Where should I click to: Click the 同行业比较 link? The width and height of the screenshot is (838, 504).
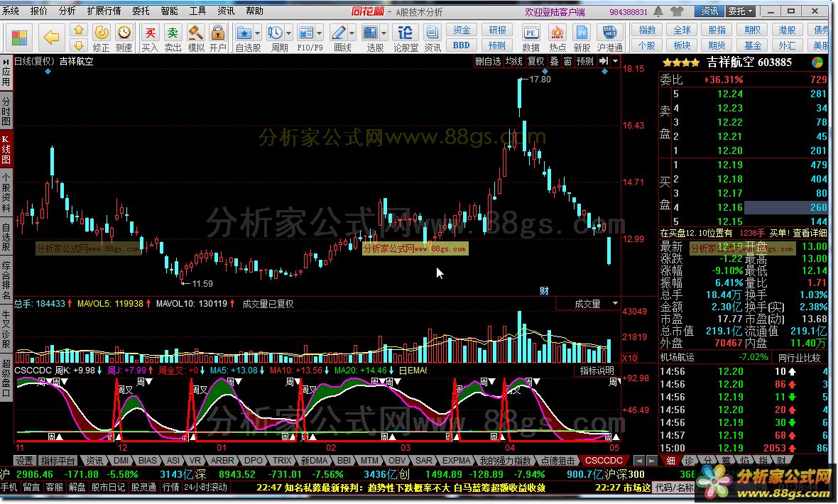[x=799, y=358]
